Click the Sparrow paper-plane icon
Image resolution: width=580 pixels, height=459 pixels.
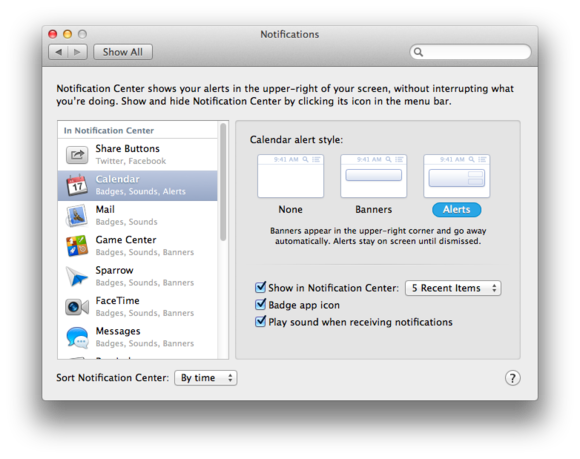tap(77, 276)
